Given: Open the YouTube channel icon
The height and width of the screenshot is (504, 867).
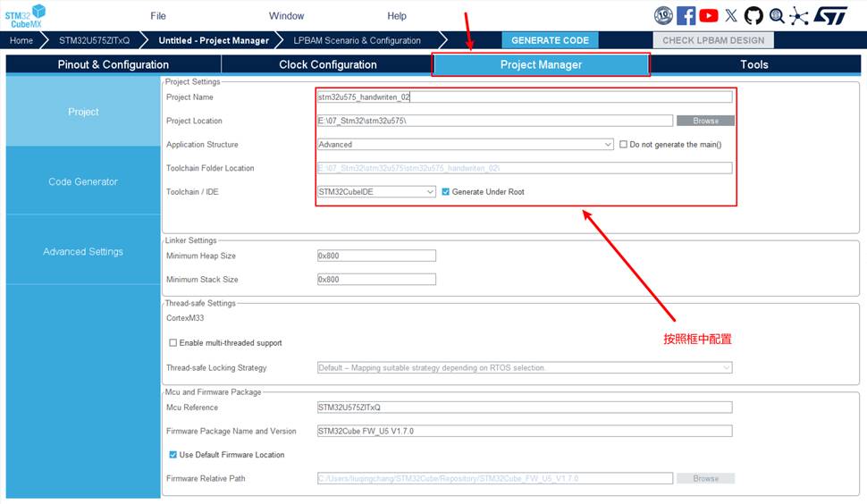Looking at the screenshot, I should [708, 15].
